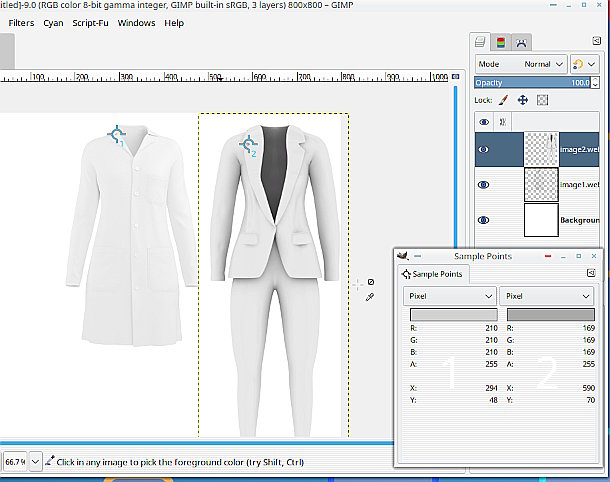610x482 pixels.
Task: Click the gray color swatch of sample point 2
Action: [x=547, y=316]
